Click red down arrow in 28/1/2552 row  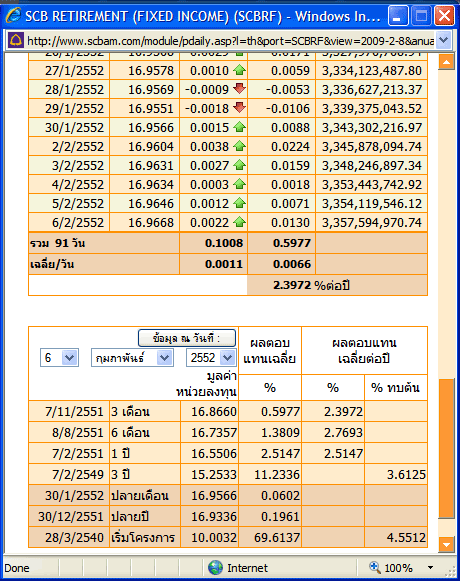pyautogui.click(x=240, y=89)
